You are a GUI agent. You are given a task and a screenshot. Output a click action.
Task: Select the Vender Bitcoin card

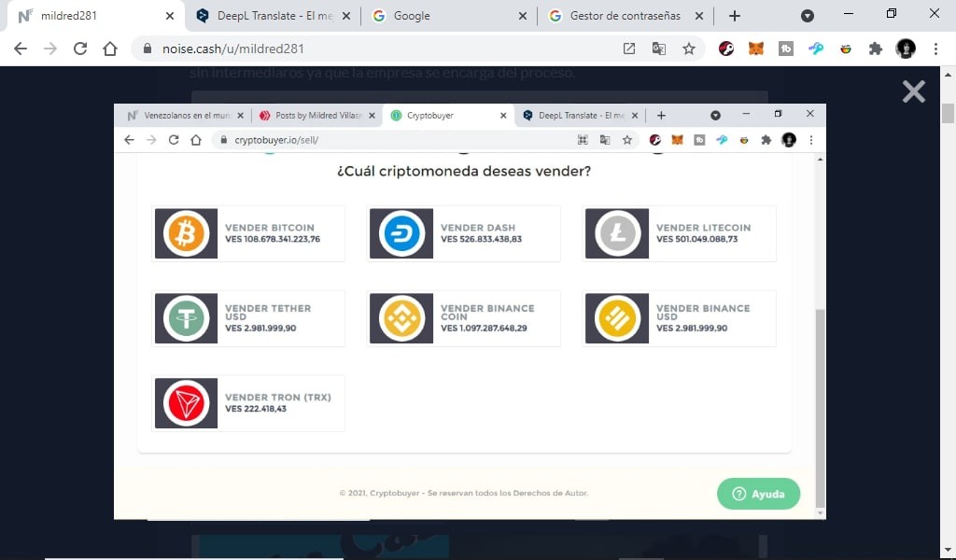(248, 233)
